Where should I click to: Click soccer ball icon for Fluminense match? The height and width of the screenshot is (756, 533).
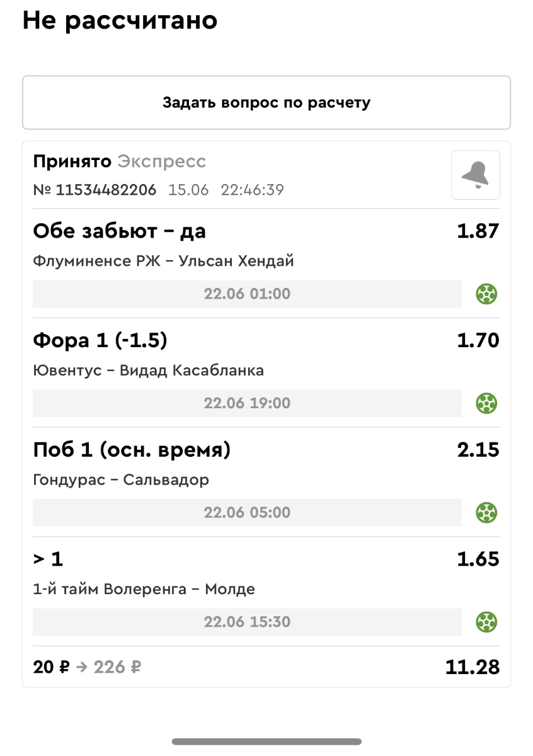click(x=486, y=294)
